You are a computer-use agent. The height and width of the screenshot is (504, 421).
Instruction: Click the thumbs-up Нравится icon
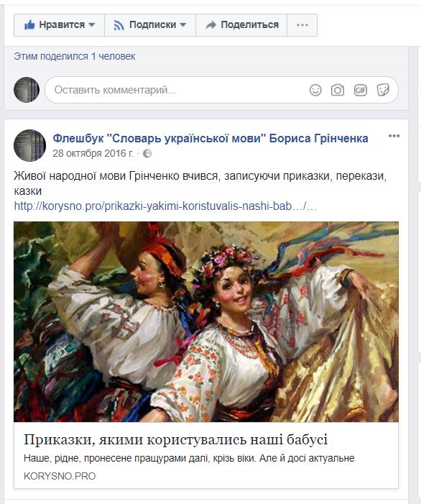[29, 24]
